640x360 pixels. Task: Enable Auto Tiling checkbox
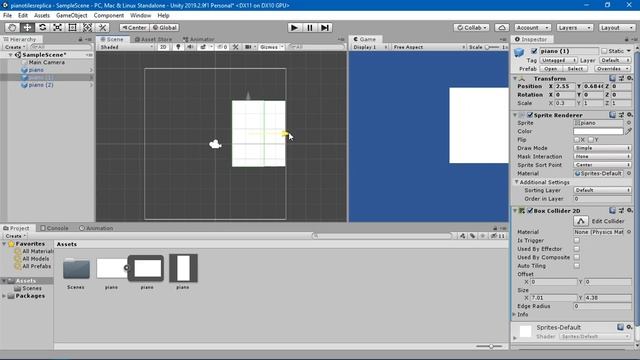tap(576, 266)
